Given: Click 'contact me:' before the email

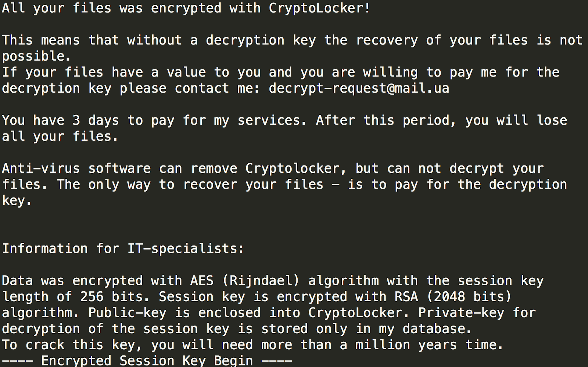Looking at the screenshot, I should click(218, 89).
